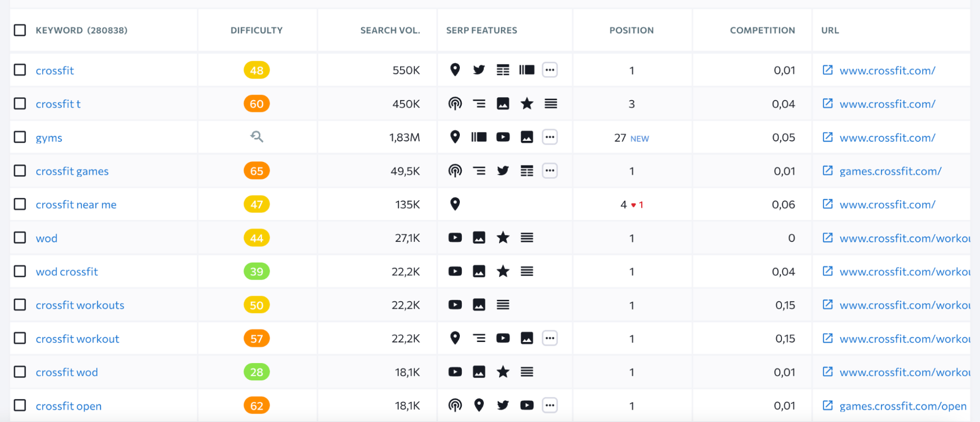Check the box for crossfit row
This screenshot has height=422, width=980.
coord(20,70)
